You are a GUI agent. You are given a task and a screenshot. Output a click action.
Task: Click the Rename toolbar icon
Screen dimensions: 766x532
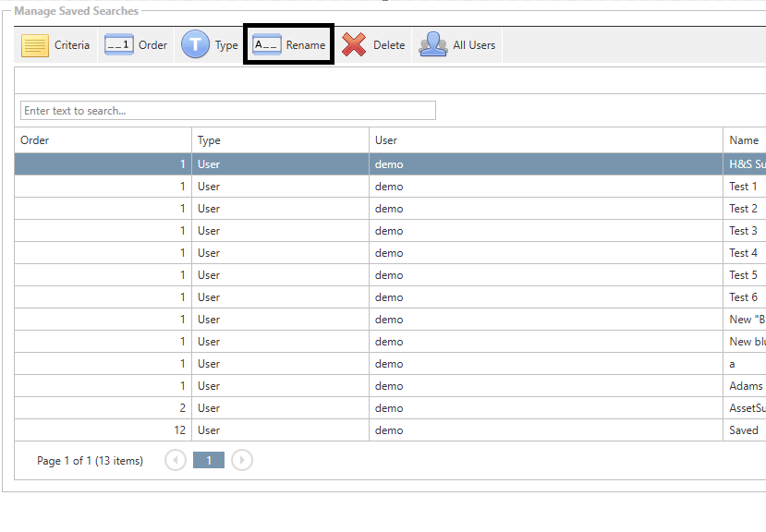pos(267,45)
